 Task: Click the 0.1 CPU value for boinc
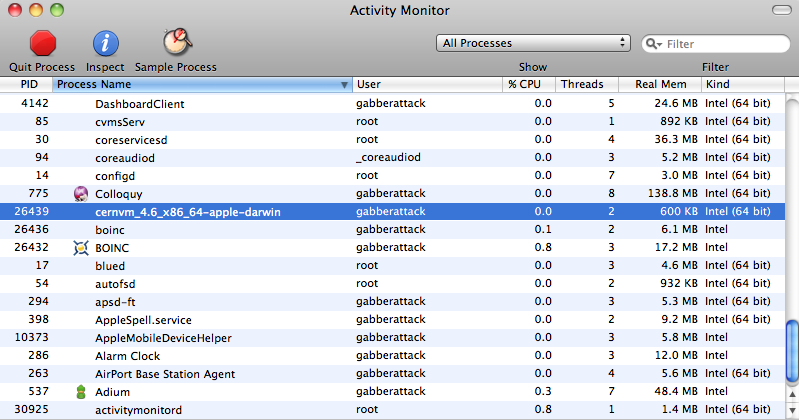[543, 229]
